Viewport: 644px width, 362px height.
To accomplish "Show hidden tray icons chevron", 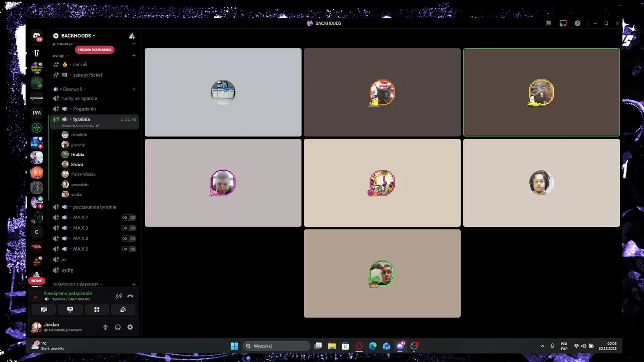I will (542, 346).
